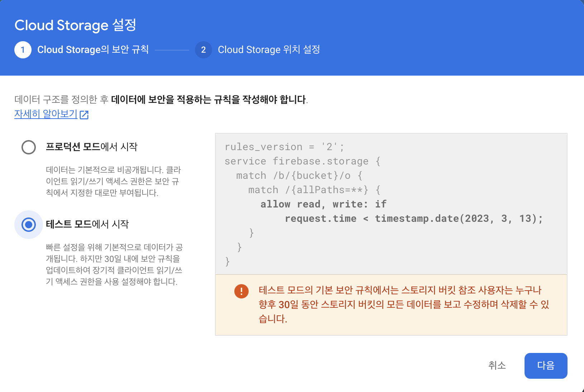Click the 취소 button

click(x=497, y=365)
